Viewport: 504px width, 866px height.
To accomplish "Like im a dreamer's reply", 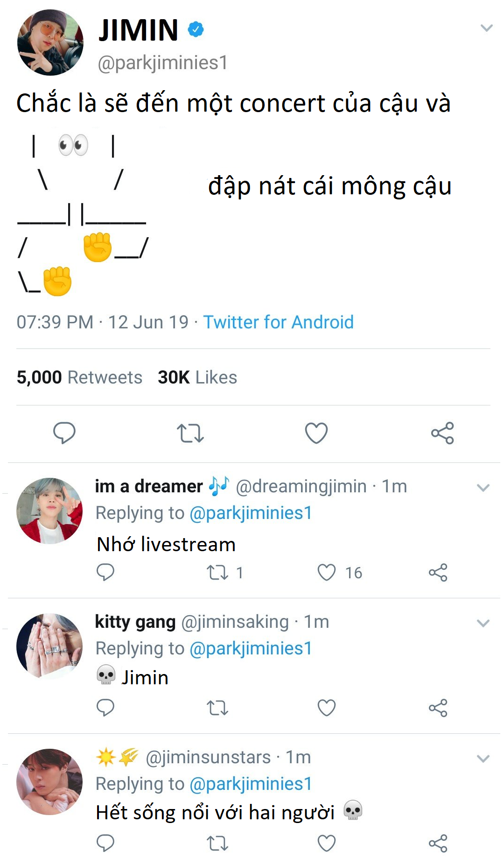I will pyautogui.click(x=327, y=572).
